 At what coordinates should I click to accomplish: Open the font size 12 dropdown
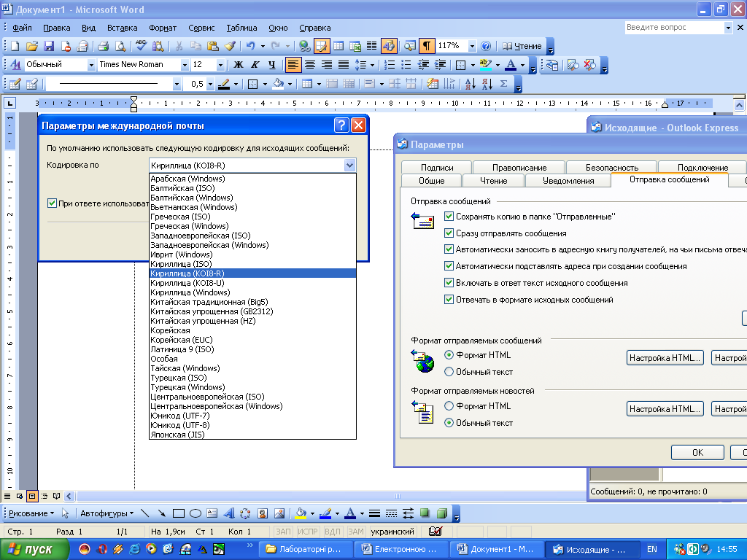pos(220,65)
